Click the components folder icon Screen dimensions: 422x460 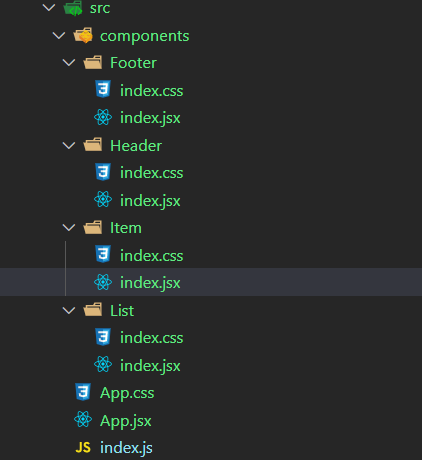[x=83, y=35]
